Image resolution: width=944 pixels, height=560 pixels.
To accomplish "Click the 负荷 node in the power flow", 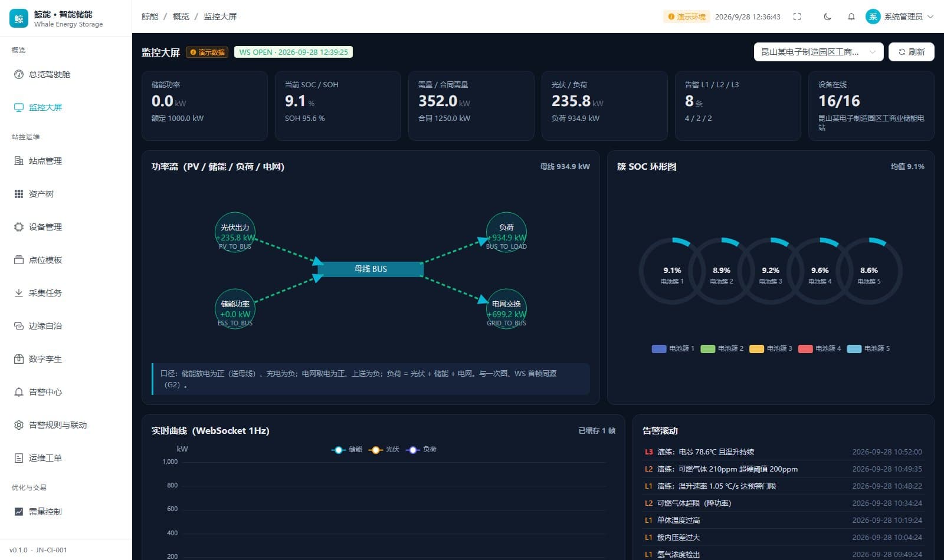I will 506,232.
